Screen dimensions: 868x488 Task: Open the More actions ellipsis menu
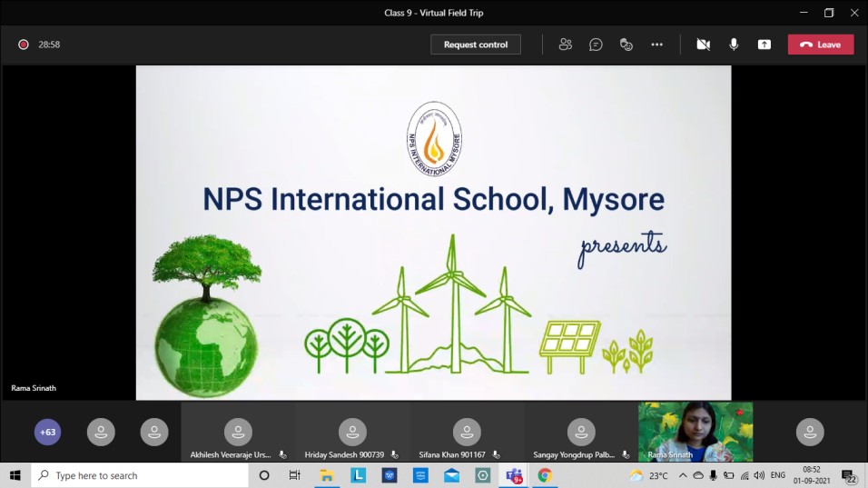656,45
